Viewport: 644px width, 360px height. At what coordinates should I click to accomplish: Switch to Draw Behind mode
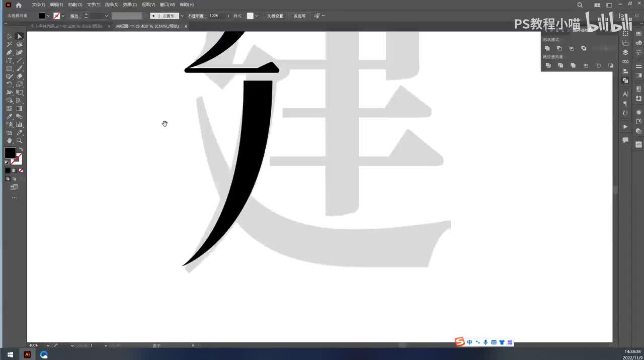pos(14,178)
